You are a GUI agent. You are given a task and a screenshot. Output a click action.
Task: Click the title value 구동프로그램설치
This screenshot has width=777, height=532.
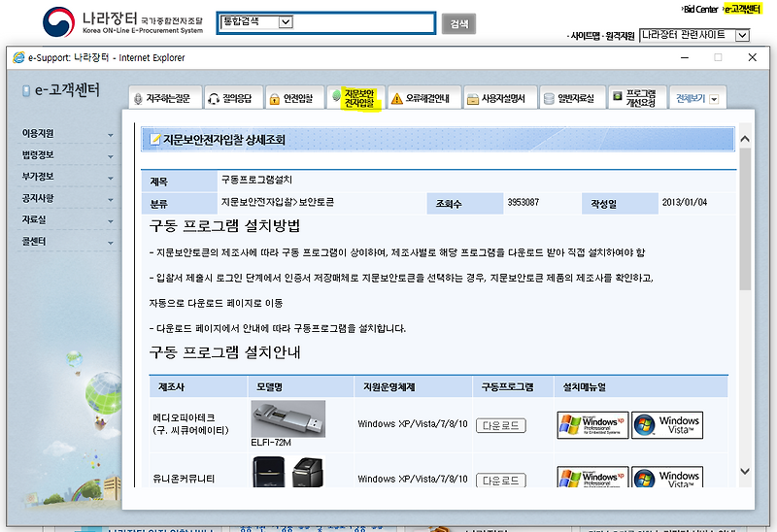point(256,180)
